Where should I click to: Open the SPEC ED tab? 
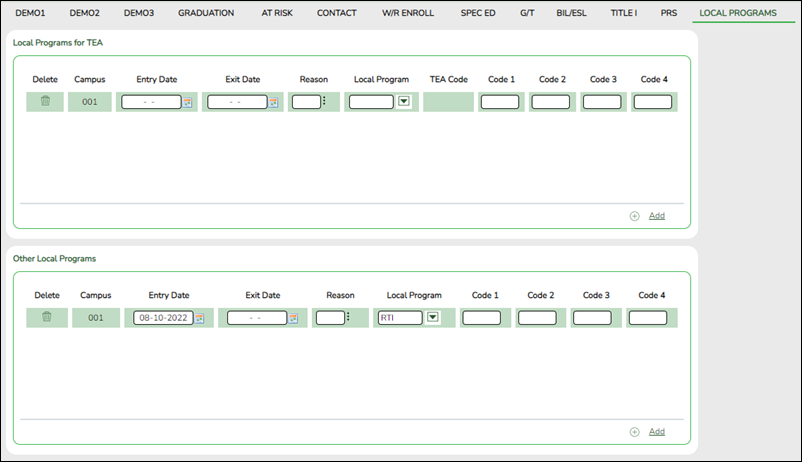(476, 13)
